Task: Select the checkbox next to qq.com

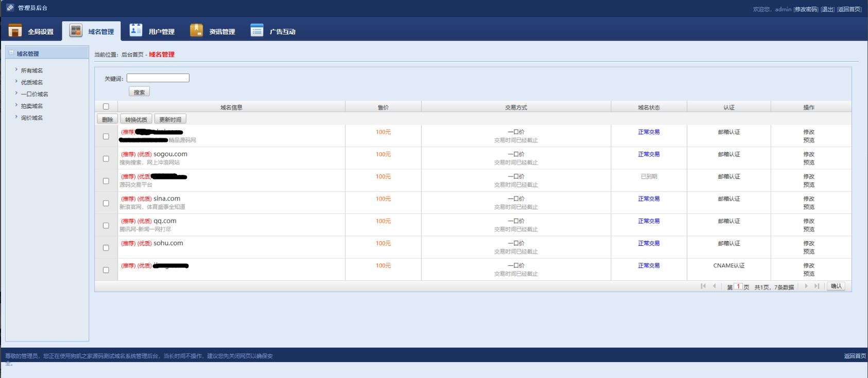Action: [x=106, y=225]
